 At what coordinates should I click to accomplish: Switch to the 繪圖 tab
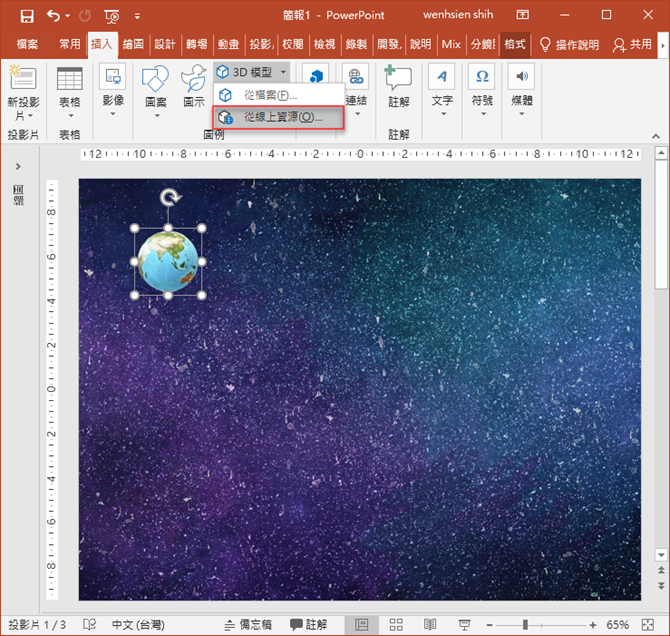(x=133, y=44)
